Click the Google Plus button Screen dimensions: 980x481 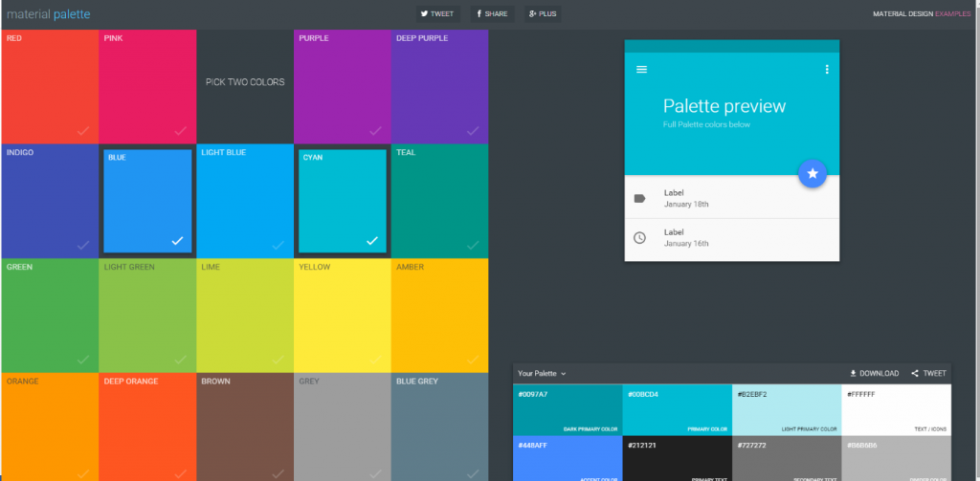542,14
